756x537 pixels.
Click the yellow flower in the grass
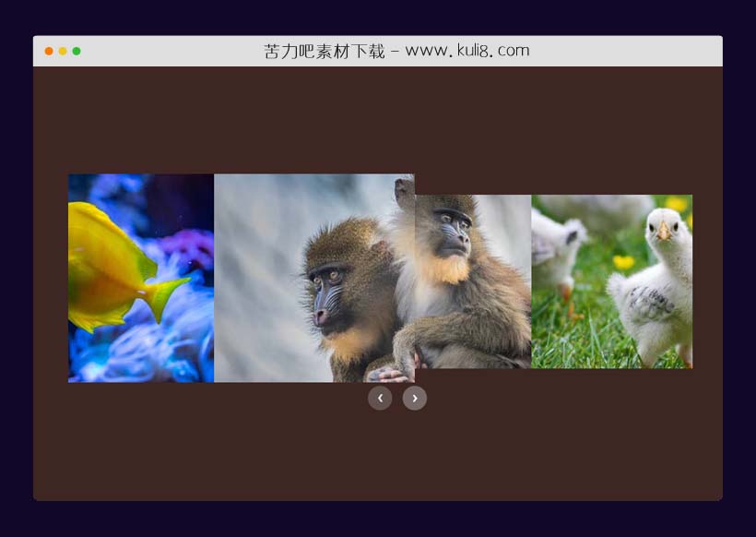pyautogui.click(x=624, y=262)
